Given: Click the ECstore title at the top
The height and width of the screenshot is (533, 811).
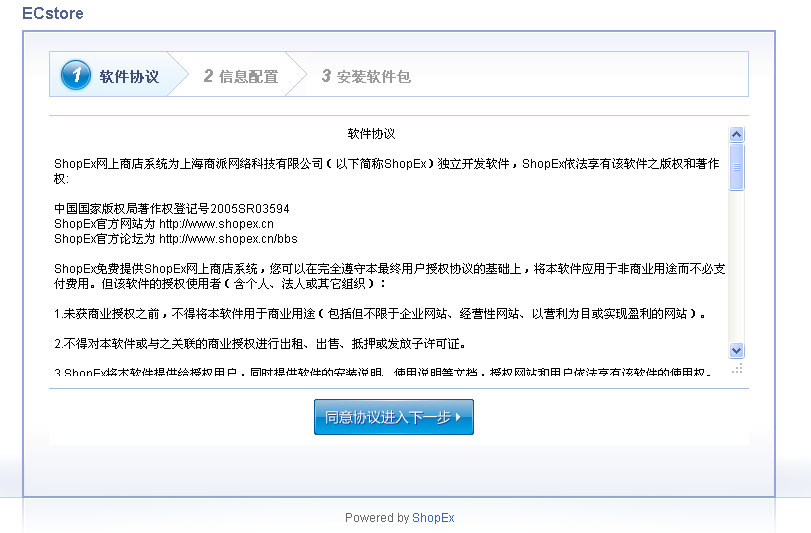Looking at the screenshot, I should 53,14.
